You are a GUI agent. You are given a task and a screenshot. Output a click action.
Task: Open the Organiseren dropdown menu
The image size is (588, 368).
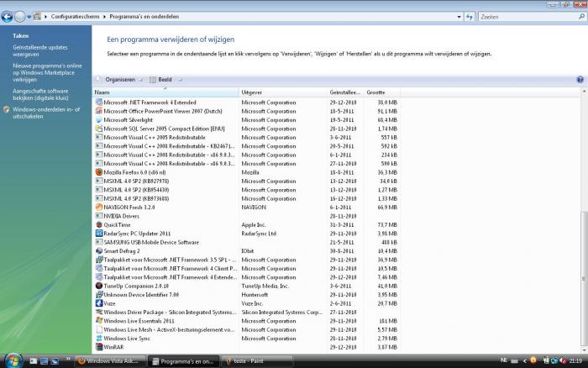click(118, 79)
